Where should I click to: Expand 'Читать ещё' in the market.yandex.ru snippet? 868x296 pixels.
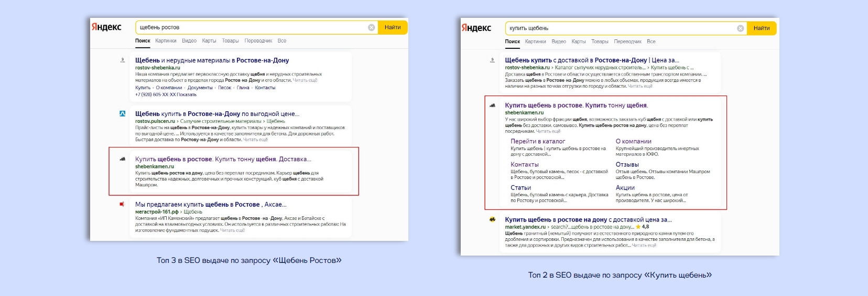click(644, 245)
